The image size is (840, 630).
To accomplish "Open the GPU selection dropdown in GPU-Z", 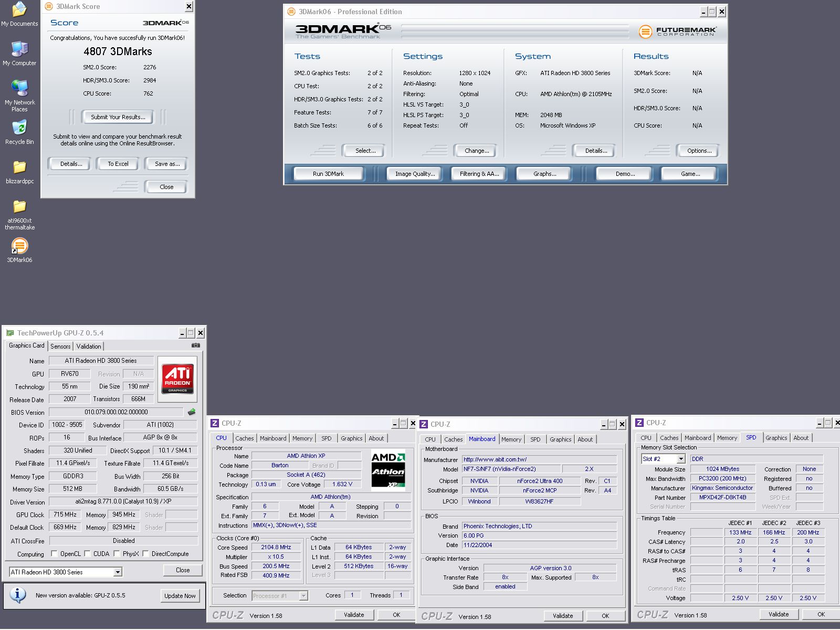I will click(x=118, y=572).
